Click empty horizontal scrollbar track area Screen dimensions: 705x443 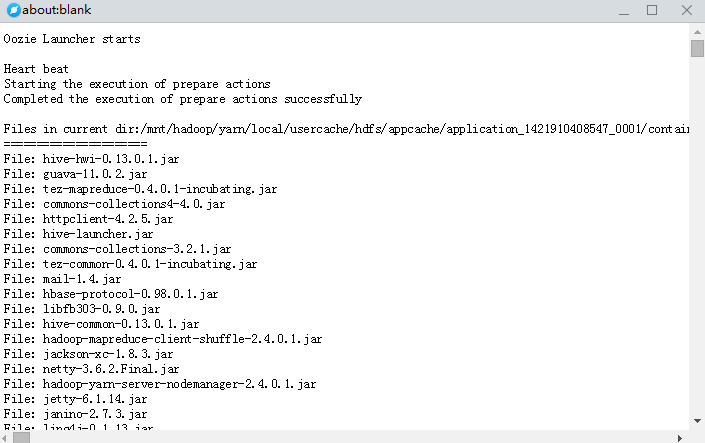352,438
